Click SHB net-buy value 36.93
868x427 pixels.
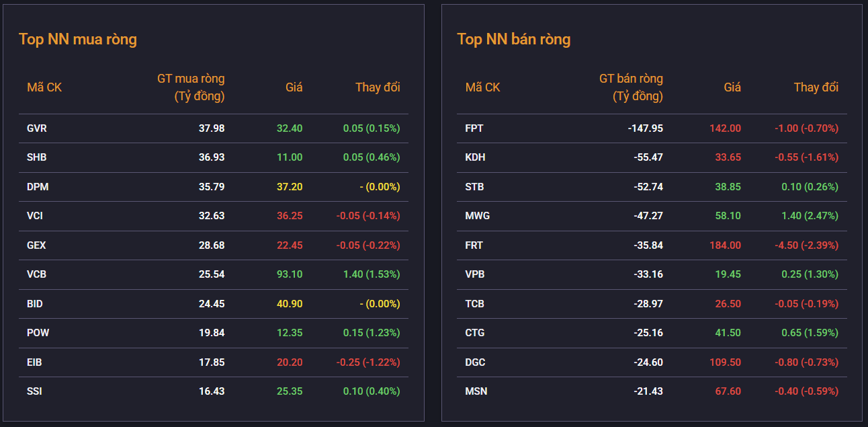212,157
